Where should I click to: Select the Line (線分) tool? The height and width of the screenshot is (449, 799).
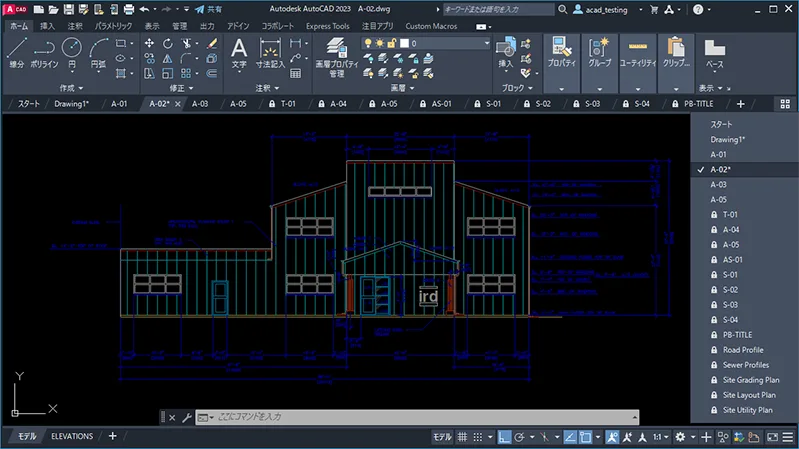(16, 53)
